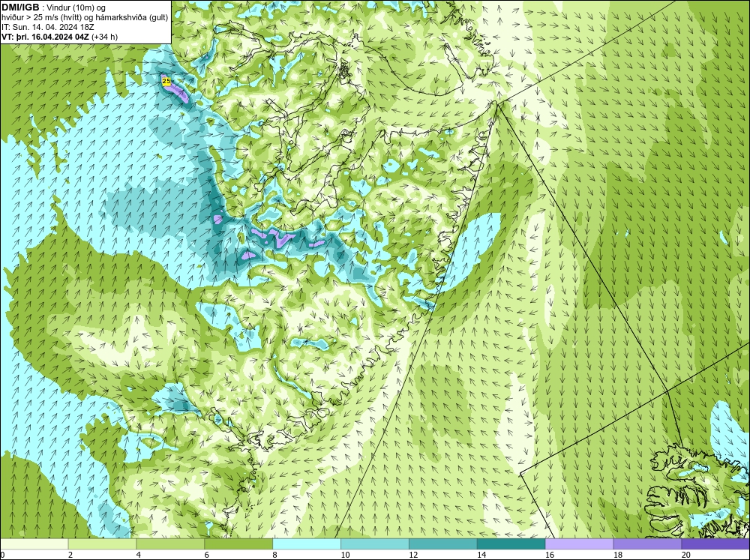
Task: Select the dark teal 14–16 m/s legend swatch
Action: 511,544
